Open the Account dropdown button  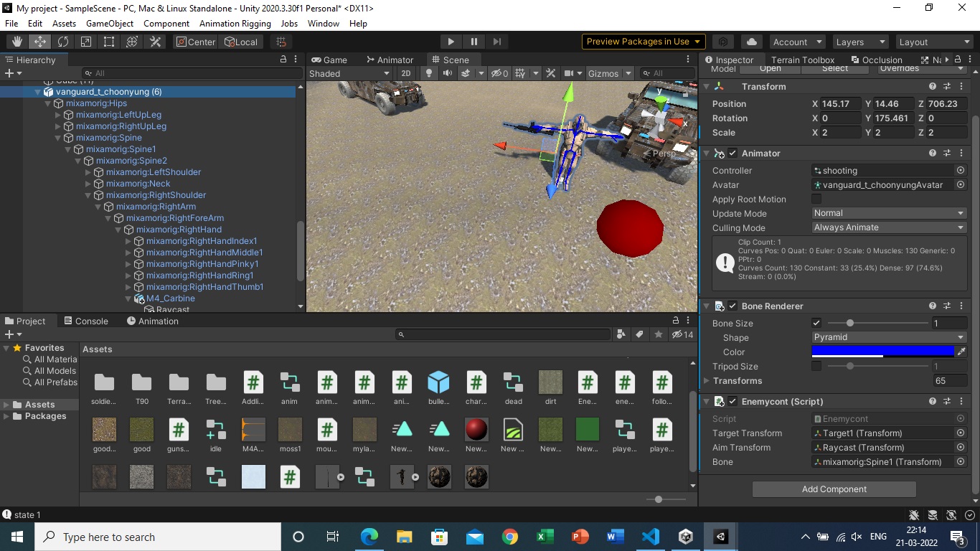pos(796,42)
